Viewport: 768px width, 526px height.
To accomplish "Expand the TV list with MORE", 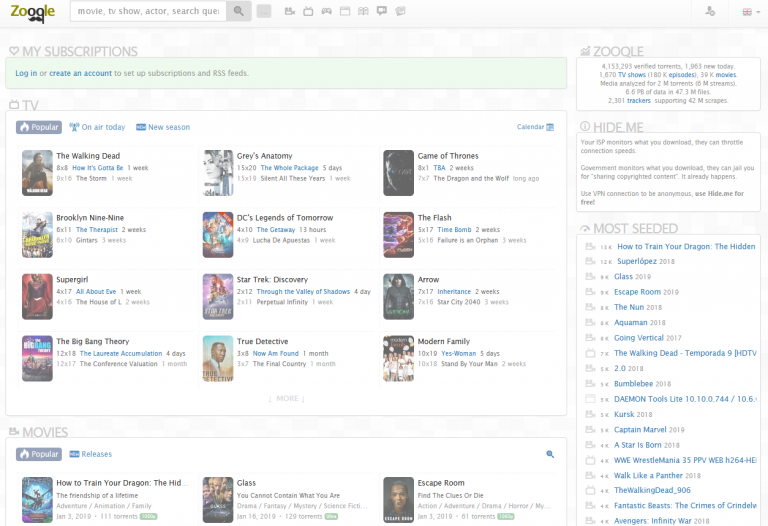I will coord(287,398).
